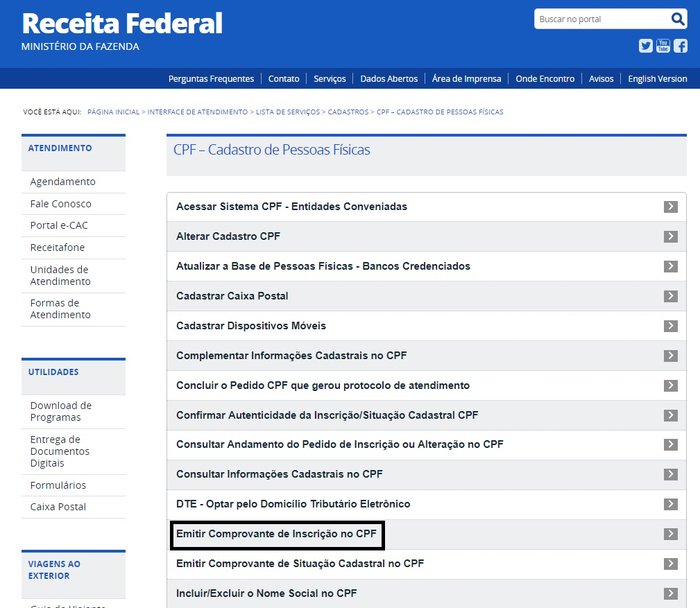This screenshot has width=700, height=608.
Task: Select Acessar Sistema CPF - Entidades Conveniadas
Action: click(x=292, y=207)
